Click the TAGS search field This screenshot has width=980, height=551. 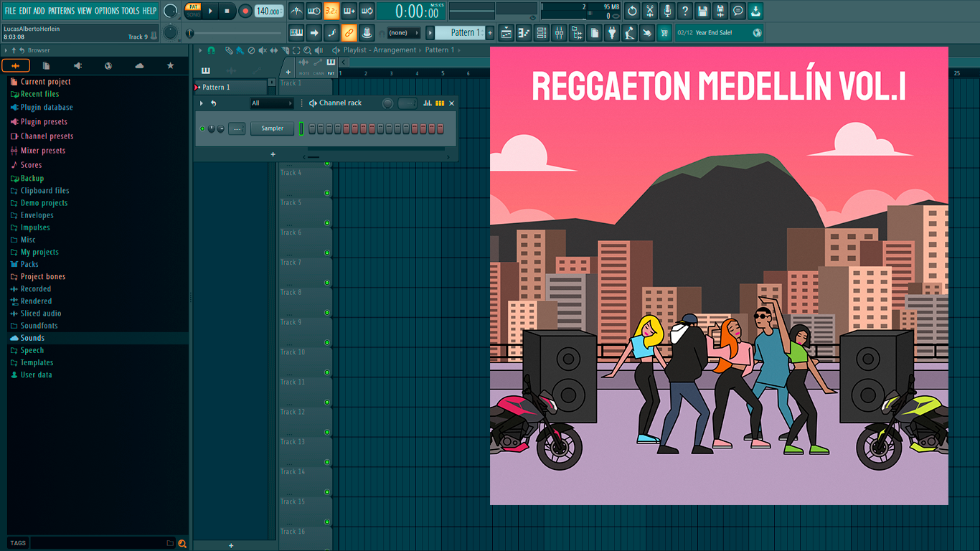click(98, 543)
